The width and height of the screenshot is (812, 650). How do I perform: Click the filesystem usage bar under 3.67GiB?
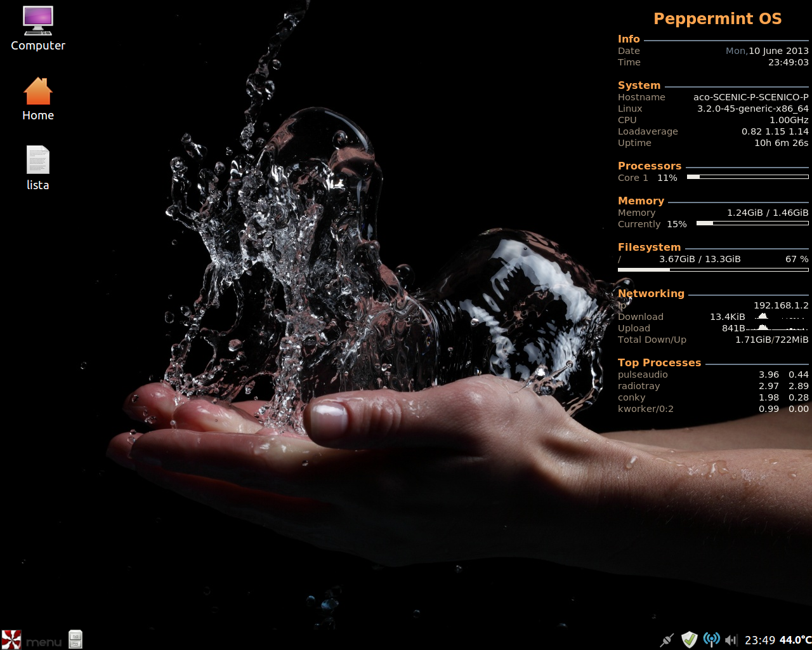(x=713, y=270)
